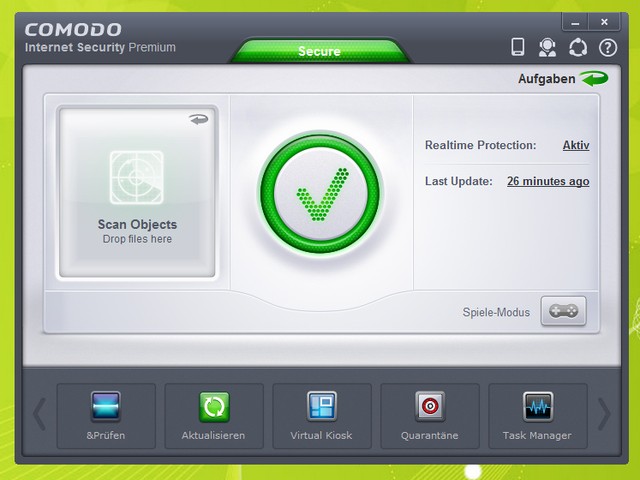
Task: Click the share circular arrows icon
Action: point(578,47)
